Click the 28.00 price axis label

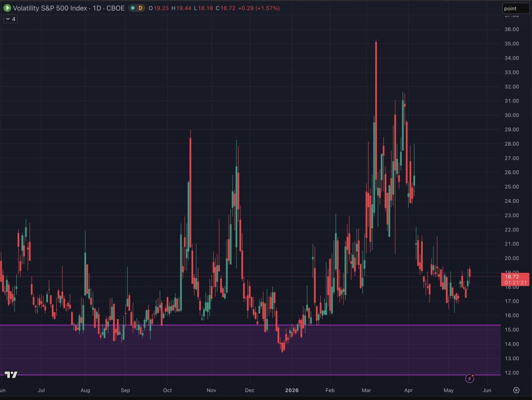point(512,144)
